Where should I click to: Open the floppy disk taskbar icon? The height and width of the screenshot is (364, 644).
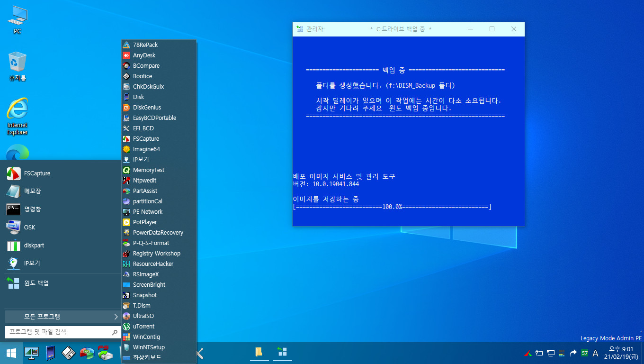[69, 353]
